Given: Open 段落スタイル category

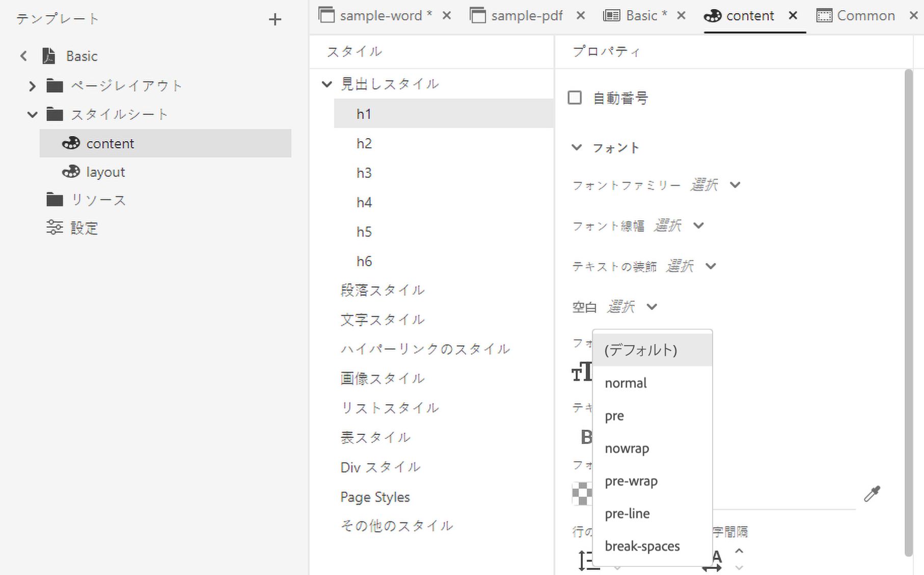Looking at the screenshot, I should point(382,291).
